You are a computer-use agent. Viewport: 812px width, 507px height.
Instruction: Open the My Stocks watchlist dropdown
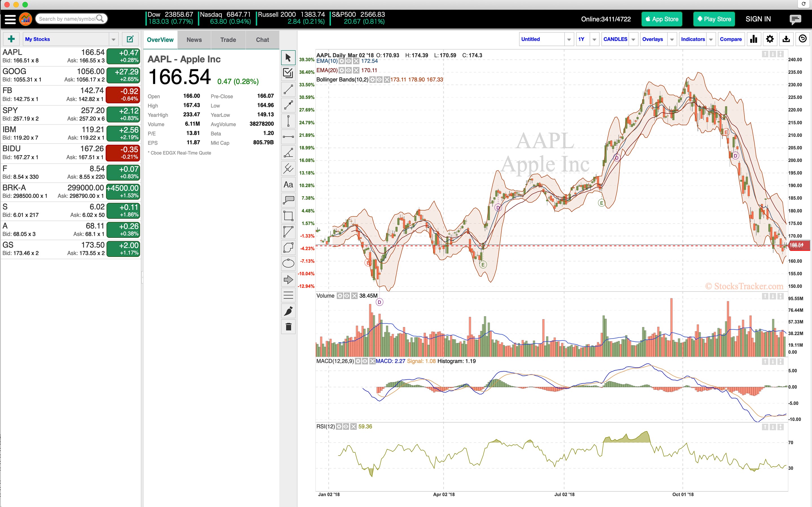(113, 39)
